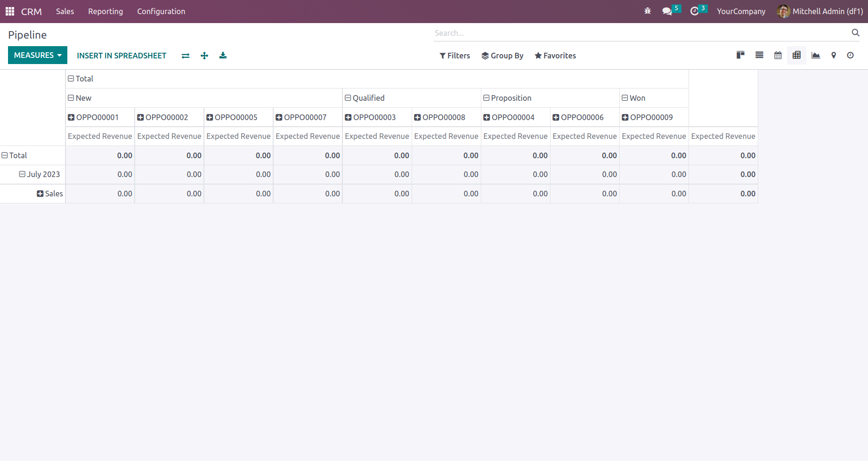Collapse the New stage column header
This screenshot has height=461, width=868.
(x=80, y=98)
